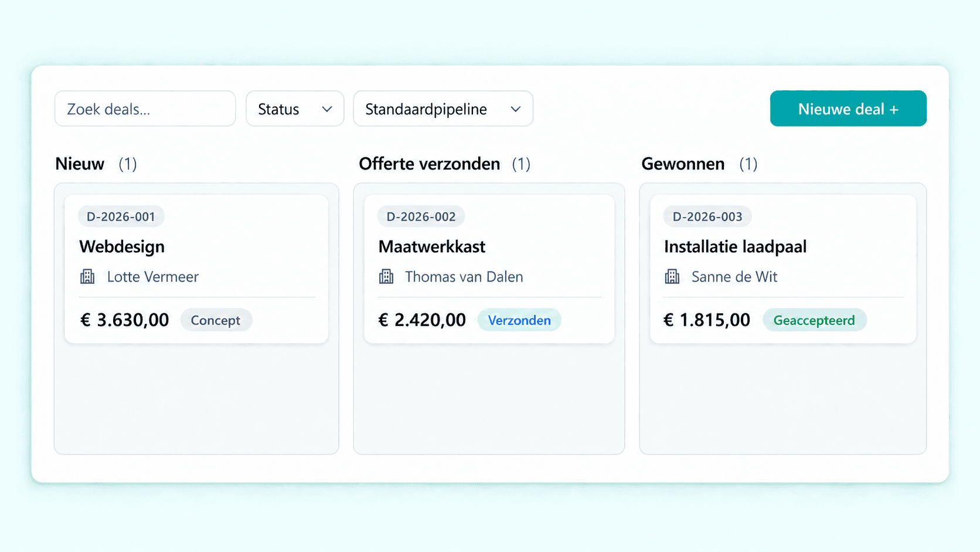Open the Webdesign deal card
Screen dimensions: 980x552
tap(196, 269)
